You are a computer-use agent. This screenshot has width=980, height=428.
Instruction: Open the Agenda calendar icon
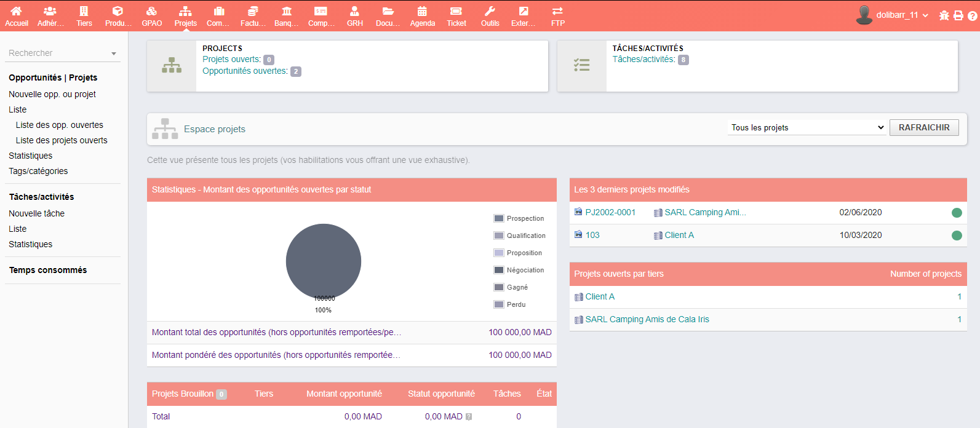pyautogui.click(x=422, y=11)
